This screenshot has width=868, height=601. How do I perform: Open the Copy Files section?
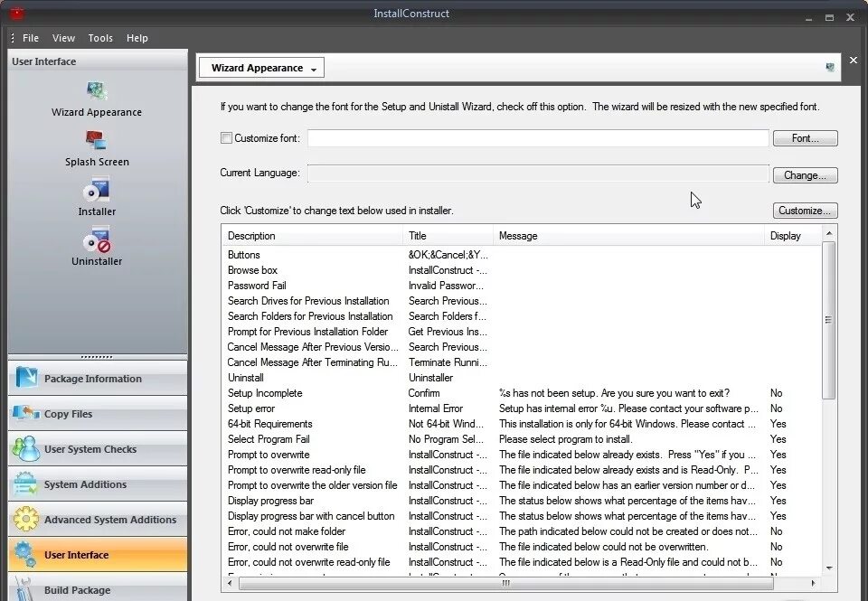pos(98,414)
